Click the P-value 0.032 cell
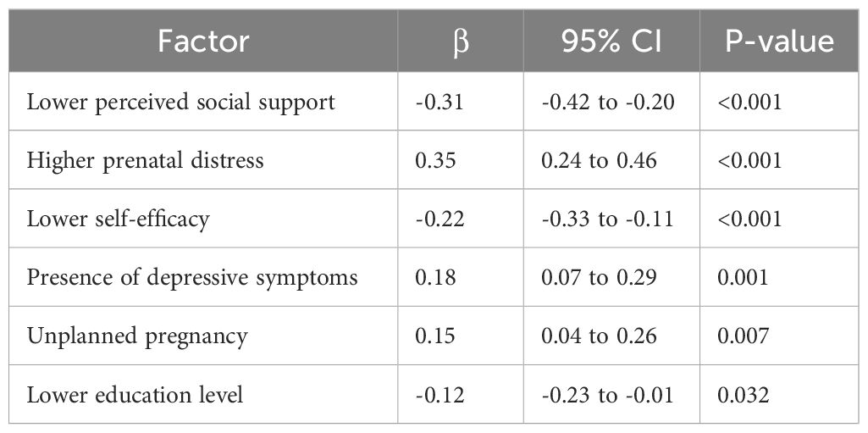Viewport: 868px width, 433px height. tap(743, 394)
